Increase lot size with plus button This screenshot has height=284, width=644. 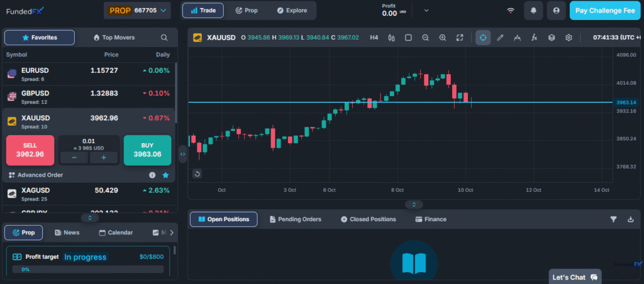104,157
